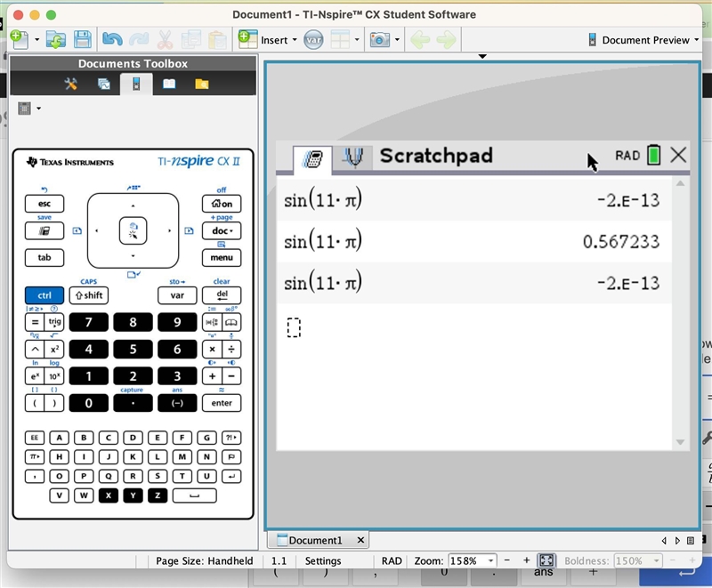This screenshot has width=712, height=588.
Task: Click the var variables toolbar icon
Action: pyautogui.click(x=313, y=40)
